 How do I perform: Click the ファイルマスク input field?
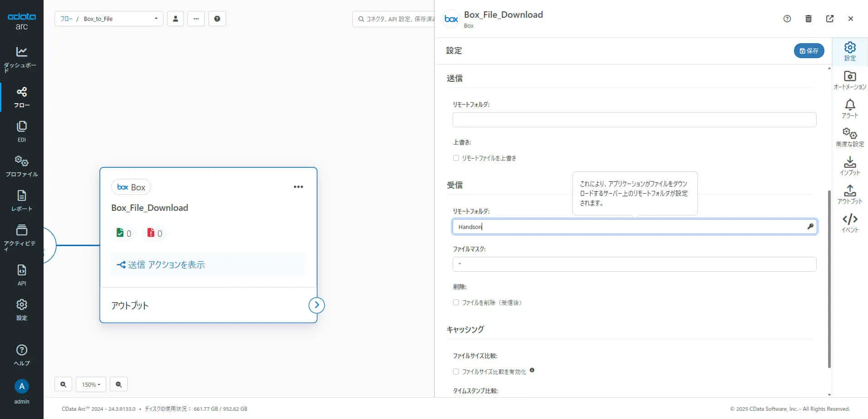pos(634,264)
